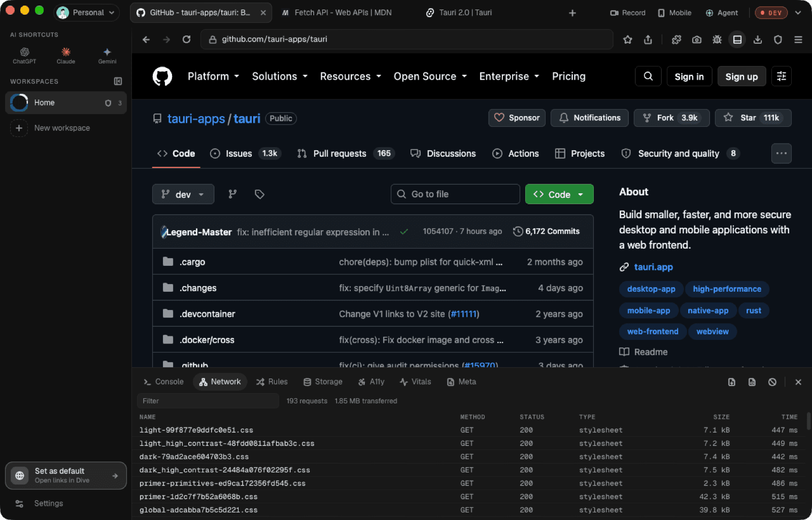This screenshot has height=520, width=812.
Task: Toggle the workspaces sidebar layout icon
Action: click(x=118, y=81)
